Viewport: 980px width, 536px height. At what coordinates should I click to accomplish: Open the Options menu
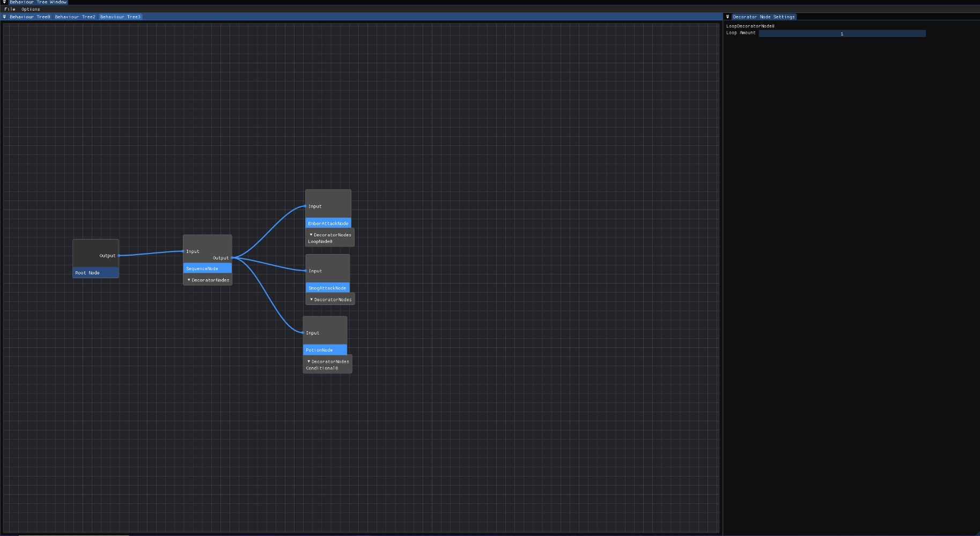(31, 9)
